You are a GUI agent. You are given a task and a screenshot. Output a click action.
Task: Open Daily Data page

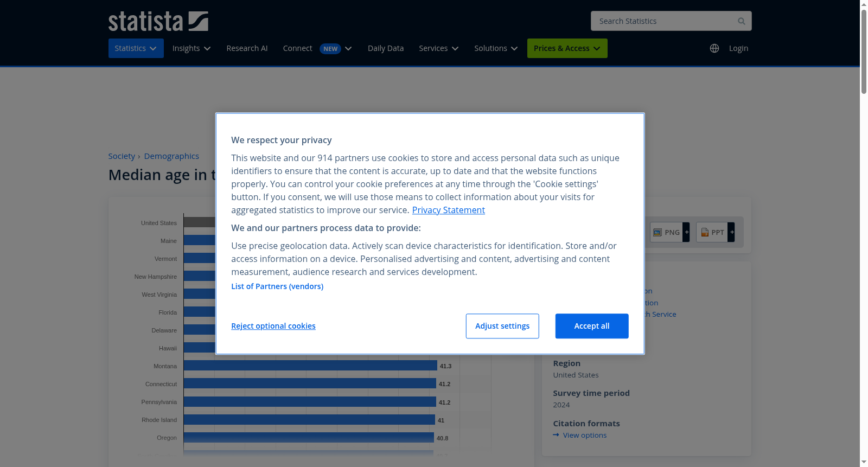point(386,48)
